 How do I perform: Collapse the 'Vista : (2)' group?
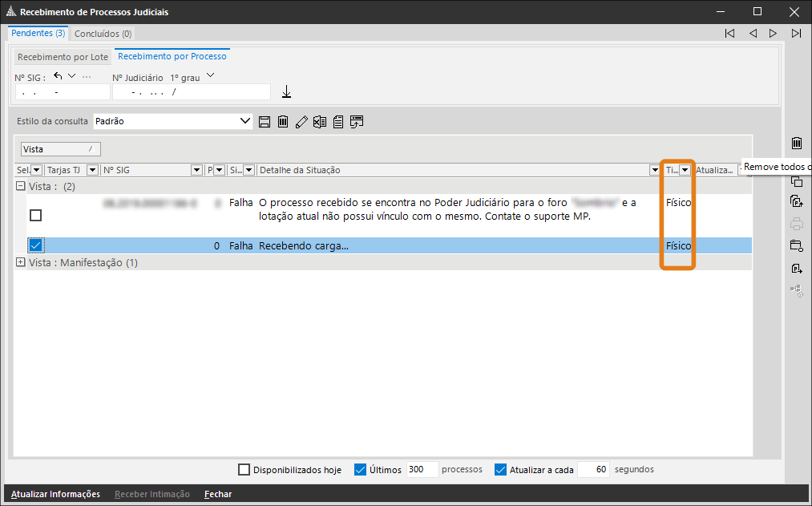[20, 185]
